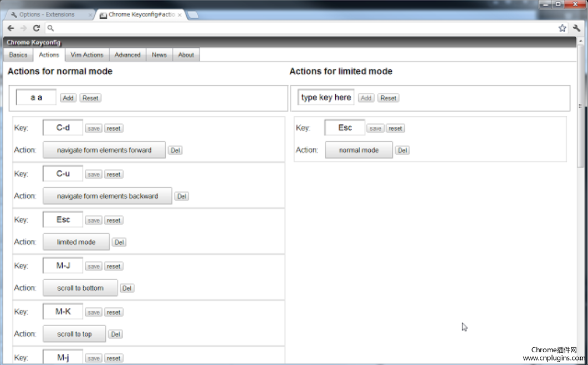
Task: Click the C-d key field
Action: click(x=63, y=128)
